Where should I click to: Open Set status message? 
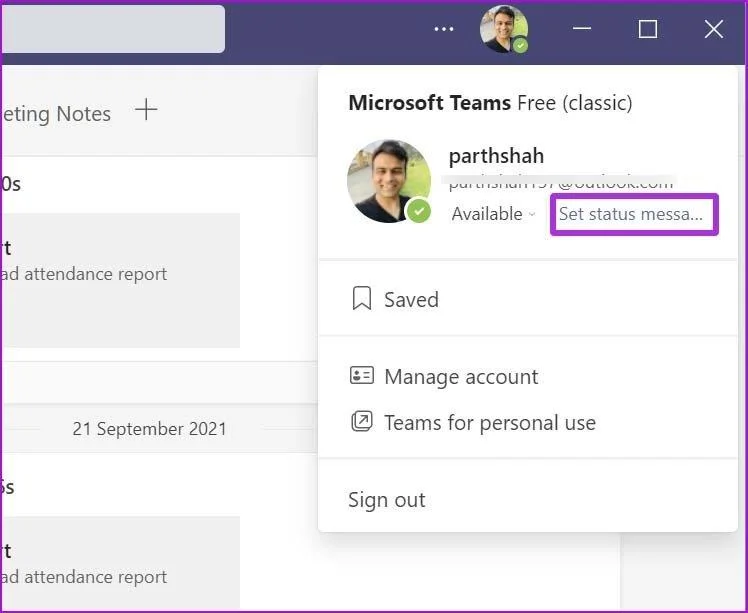[x=634, y=214]
